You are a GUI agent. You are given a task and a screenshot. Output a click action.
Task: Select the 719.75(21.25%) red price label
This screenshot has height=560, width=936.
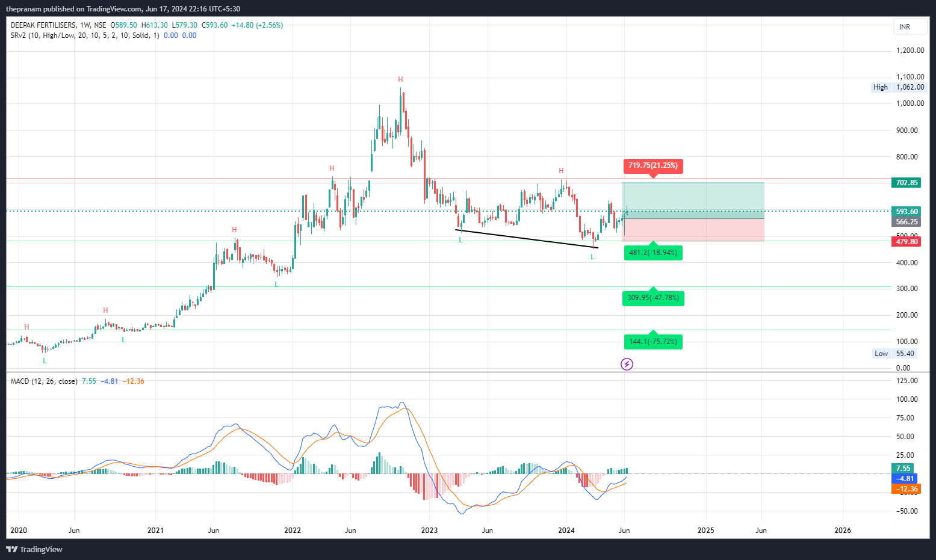[653, 165]
